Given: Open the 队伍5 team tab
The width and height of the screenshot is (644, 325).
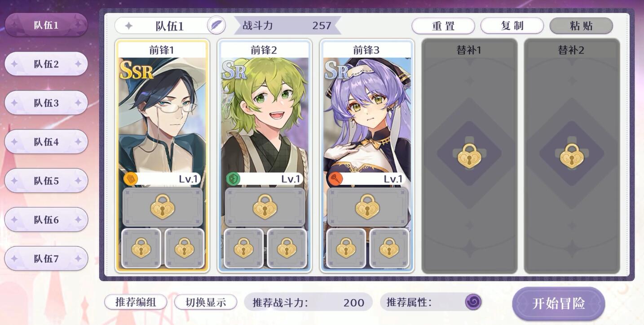Looking at the screenshot, I should pyautogui.click(x=46, y=181).
